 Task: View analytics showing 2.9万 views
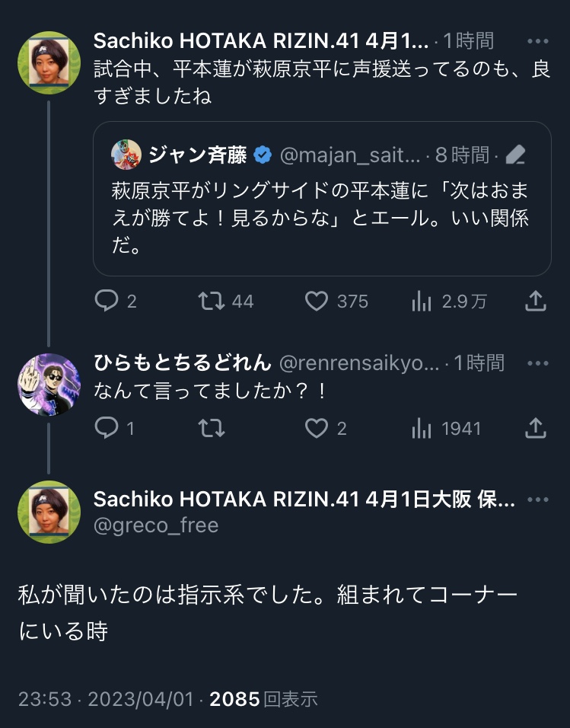tap(421, 302)
